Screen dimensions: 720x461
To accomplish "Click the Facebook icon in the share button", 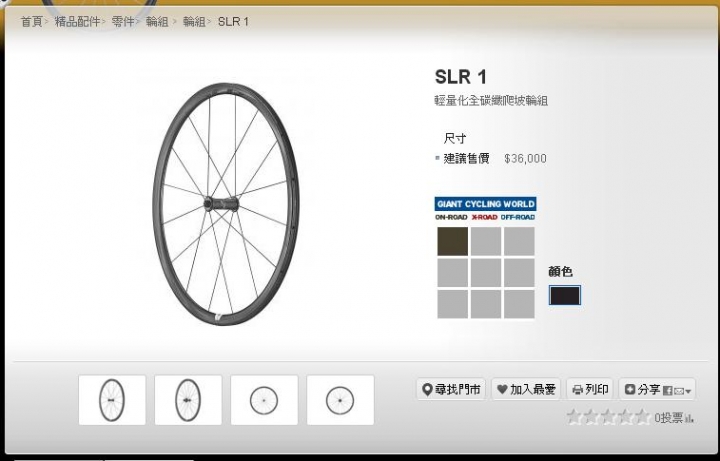I will tap(668, 391).
